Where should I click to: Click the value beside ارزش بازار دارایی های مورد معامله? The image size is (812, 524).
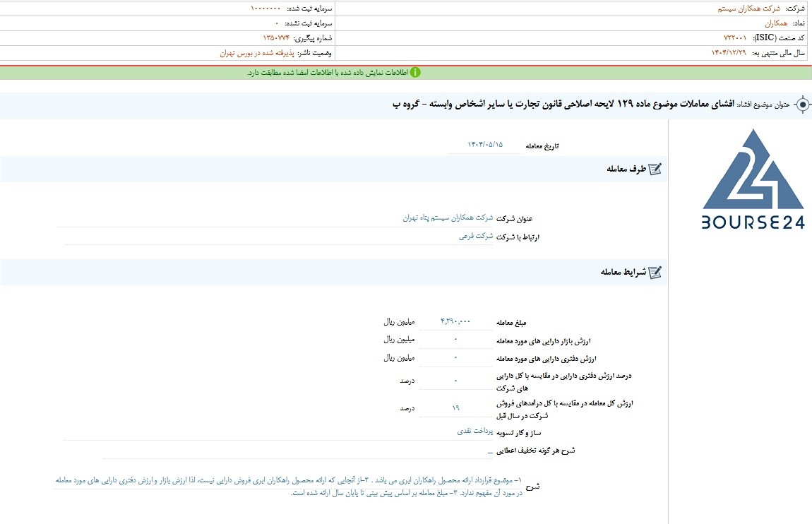coord(455,340)
